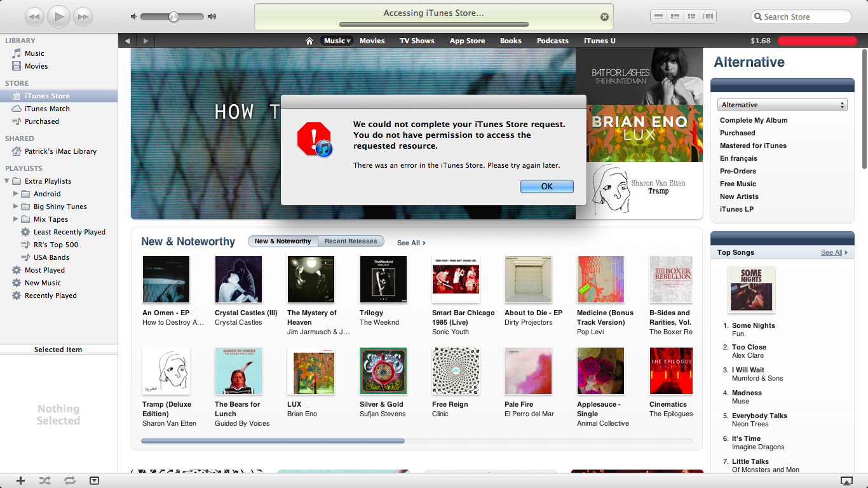Open the Alternative genre dropdown
The width and height of the screenshot is (868, 488).
click(x=783, y=105)
